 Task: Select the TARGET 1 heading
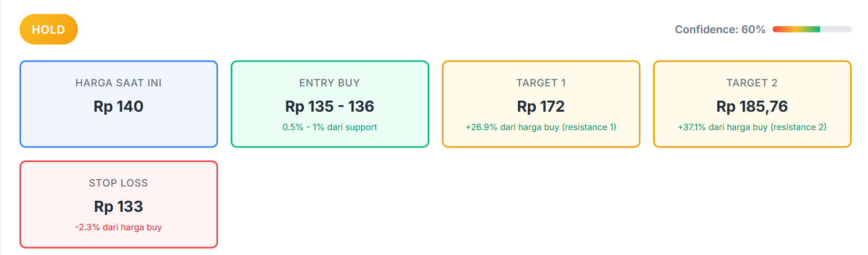pos(541,83)
